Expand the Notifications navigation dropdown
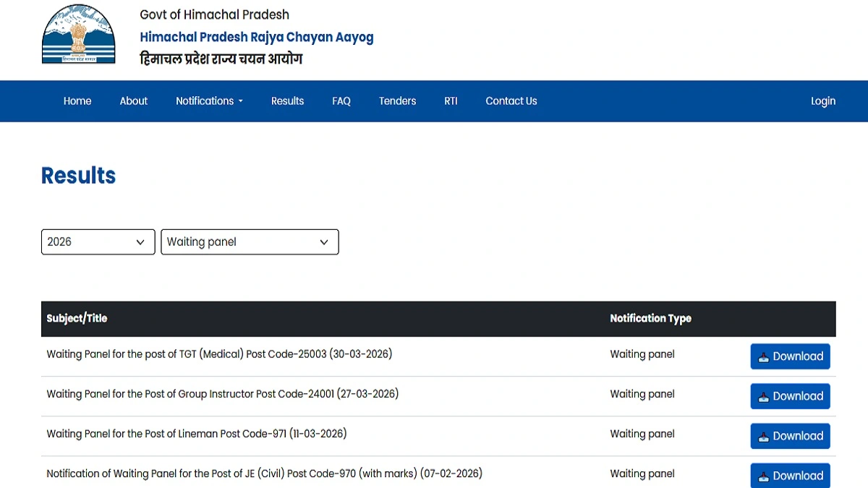This screenshot has width=868, height=488. [x=209, y=100]
